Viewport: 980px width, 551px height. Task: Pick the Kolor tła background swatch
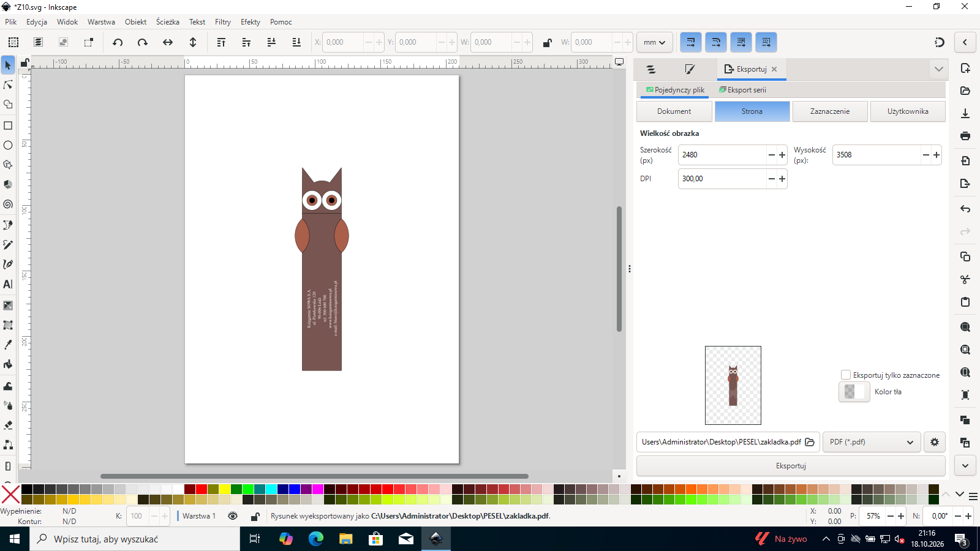click(854, 392)
